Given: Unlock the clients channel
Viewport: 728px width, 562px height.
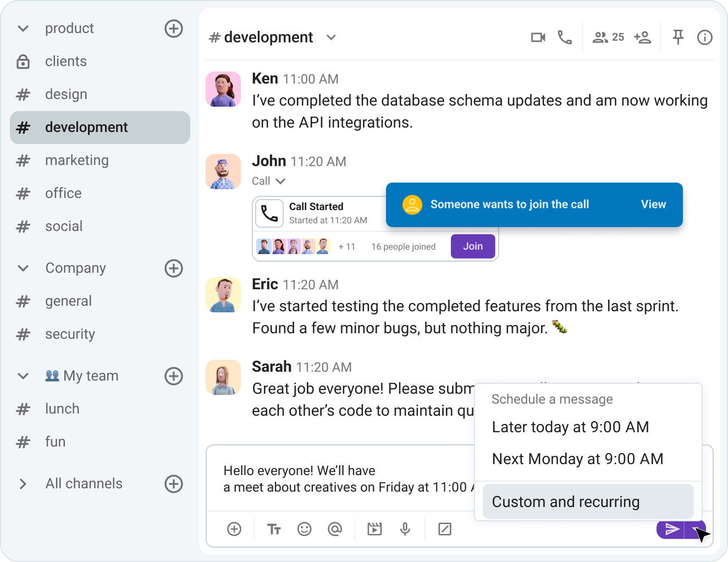Looking at the screenshot, I should tap(22, 62).
